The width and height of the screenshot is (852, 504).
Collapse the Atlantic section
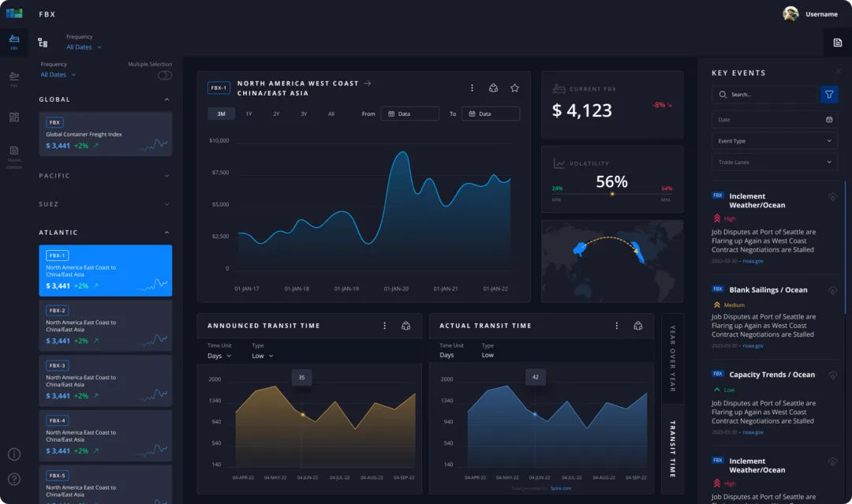pyautogui.click(x=166, y=233)
